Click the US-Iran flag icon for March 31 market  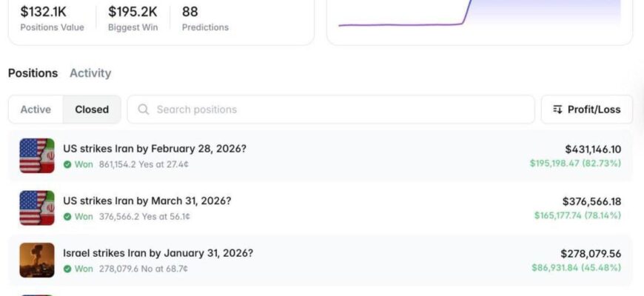point(37,208)
